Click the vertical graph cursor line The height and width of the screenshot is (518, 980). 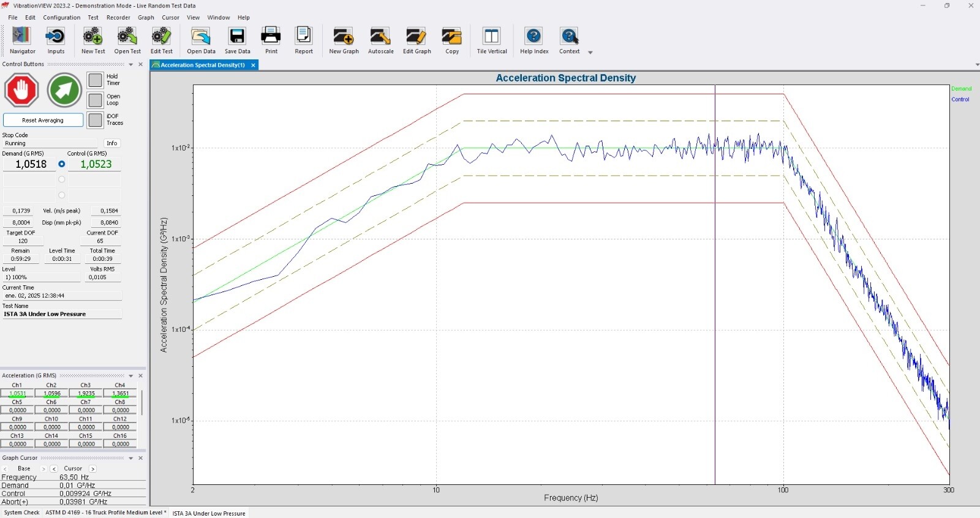click(x=715, y=285)
